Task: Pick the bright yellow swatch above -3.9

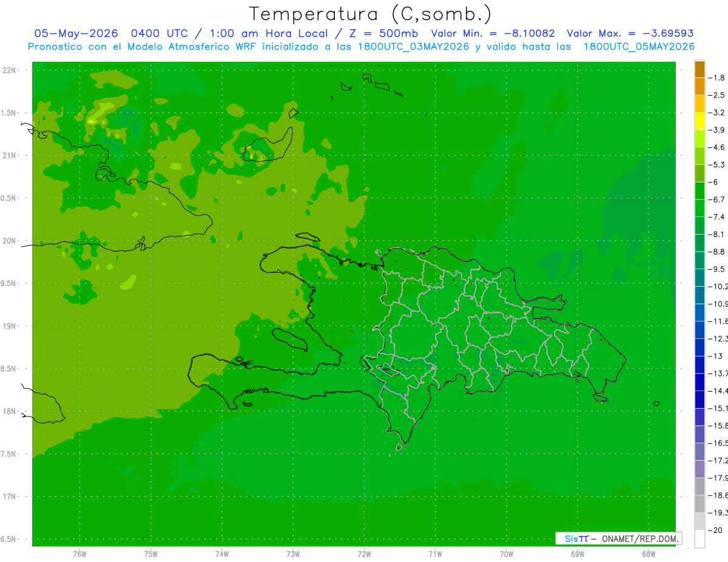Action: [x=699, y=121]
